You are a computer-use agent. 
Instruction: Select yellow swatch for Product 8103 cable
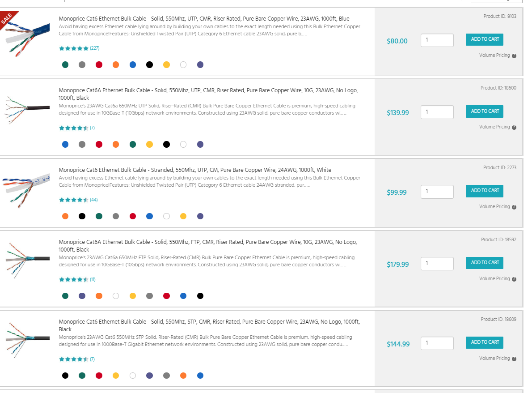[x=167, y=65]
